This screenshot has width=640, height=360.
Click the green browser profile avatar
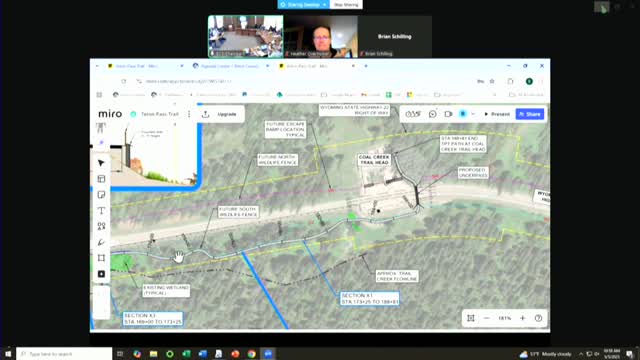pyautogui.click(x=529, y=81)
